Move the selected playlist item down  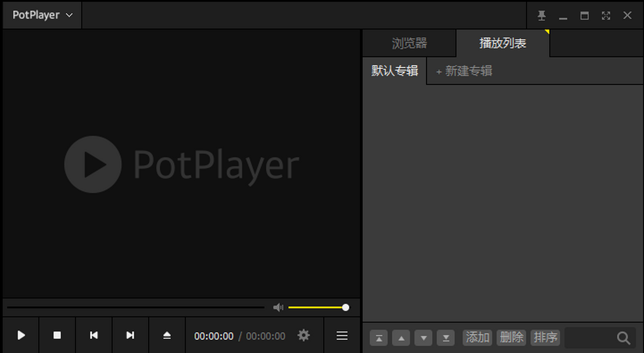(x=423, y=338)
